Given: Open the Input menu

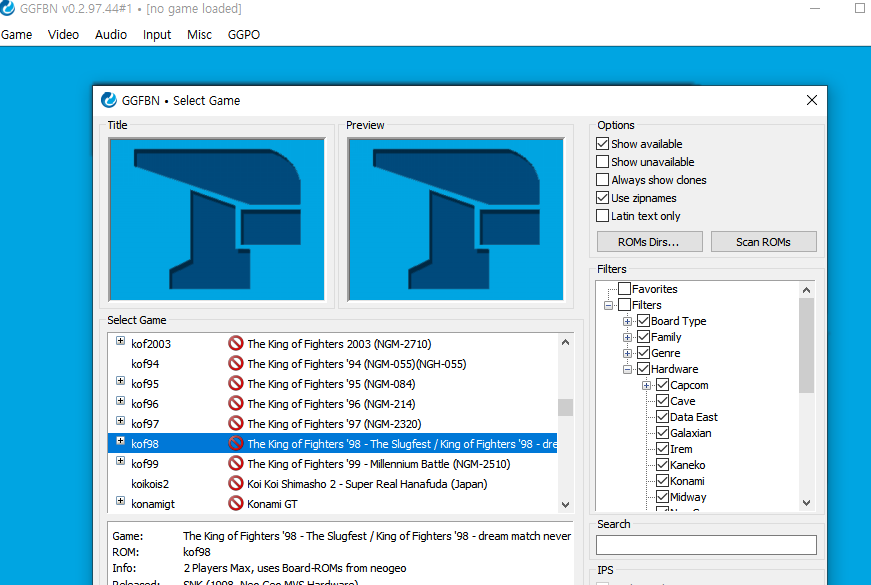Looking at the screenshot, I should coord(157,34).
